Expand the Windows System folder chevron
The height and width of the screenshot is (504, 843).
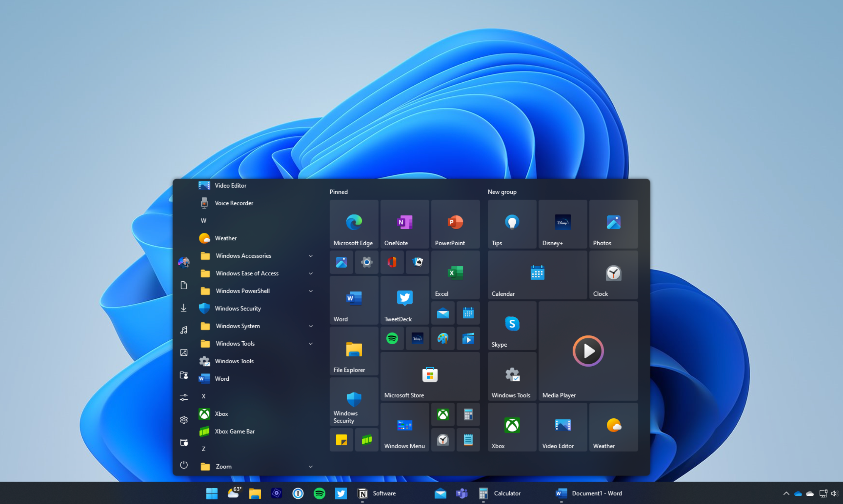310,326
